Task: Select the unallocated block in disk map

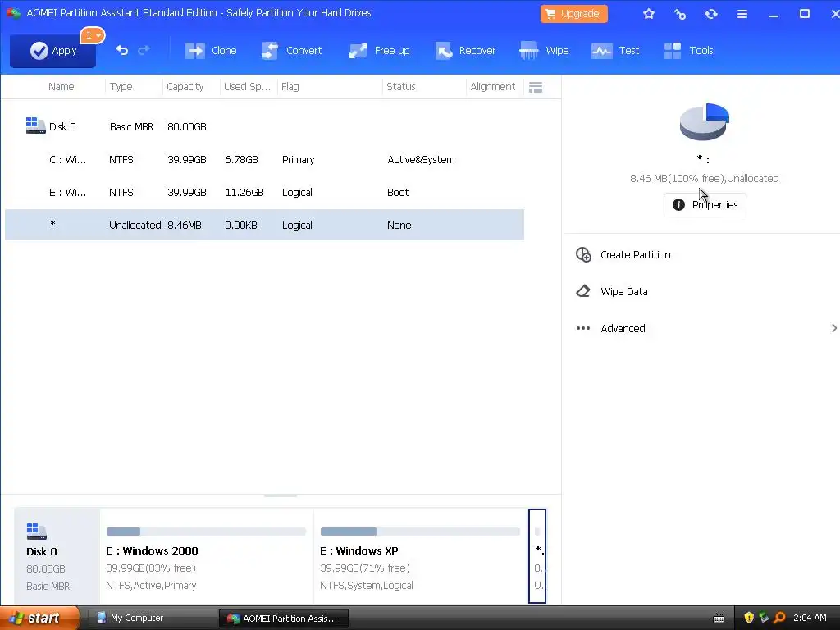Action: 537,555
